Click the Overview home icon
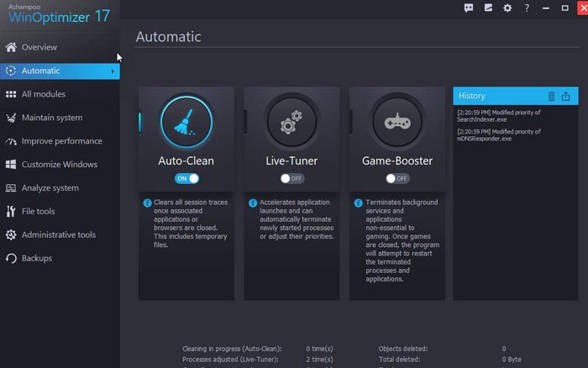Viewport: 588px width, 368px height. pos(11,47)
